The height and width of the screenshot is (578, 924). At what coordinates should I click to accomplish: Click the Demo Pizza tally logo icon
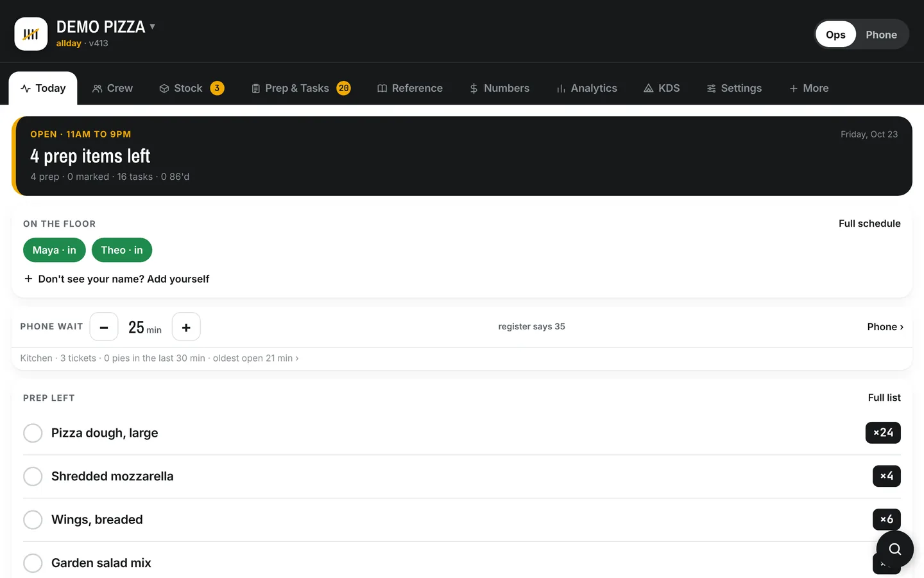pyautogui.click(x=31, y=34)
